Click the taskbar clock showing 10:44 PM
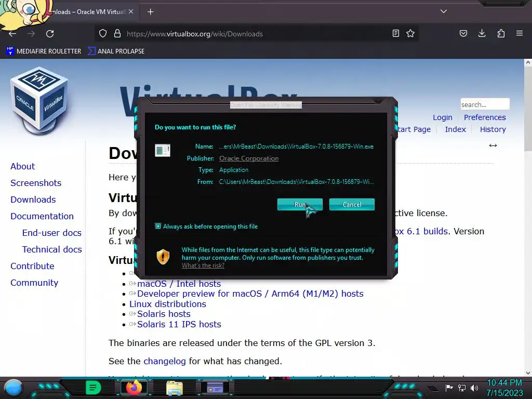 pyautogui.click(x=504, y=388)
